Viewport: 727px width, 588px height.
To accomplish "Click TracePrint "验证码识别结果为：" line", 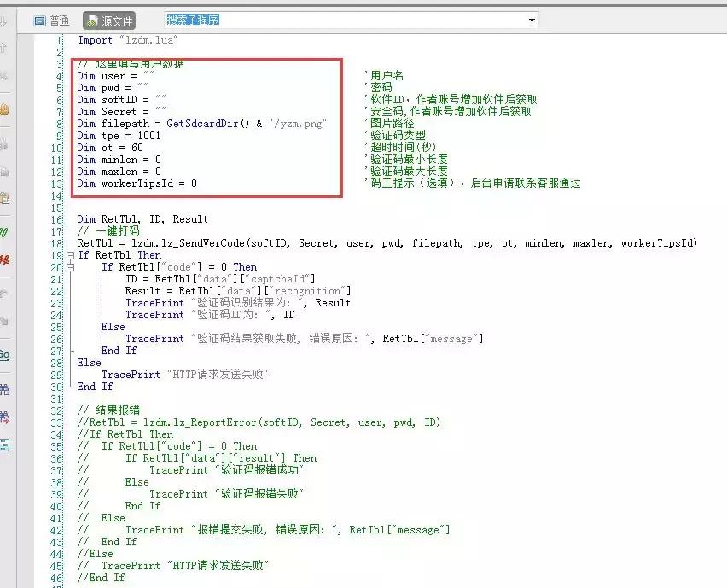I will click(x=238, y=303).
